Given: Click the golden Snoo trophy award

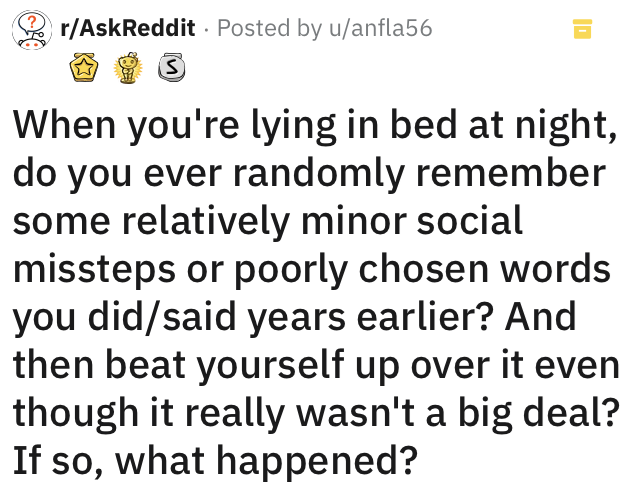Looking at the screenshot, I should 127,69.
